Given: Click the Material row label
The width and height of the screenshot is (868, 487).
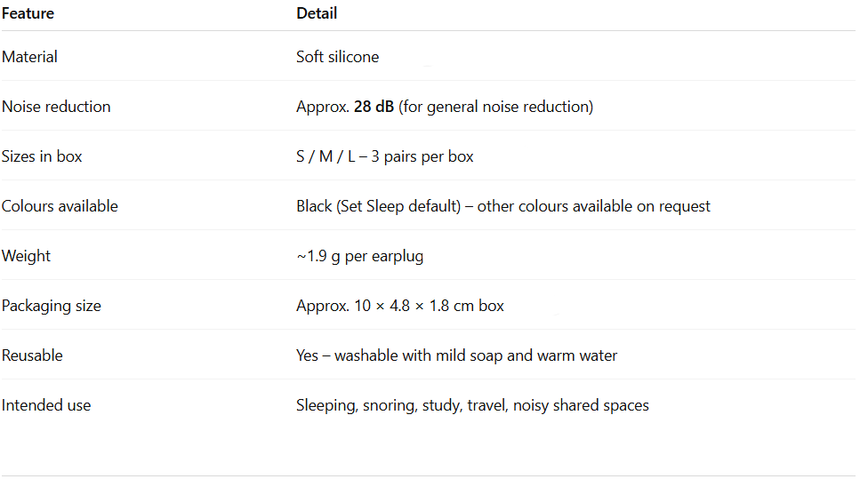Looking at the screenshot, I should (x=29, y=57).
